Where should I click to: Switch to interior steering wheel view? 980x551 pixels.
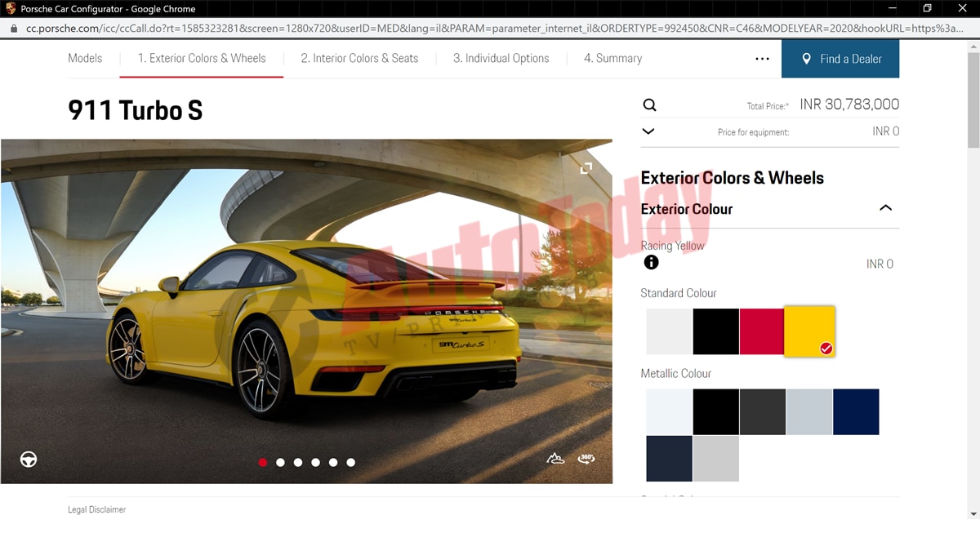pyautogui.click(x=29, y=459)
